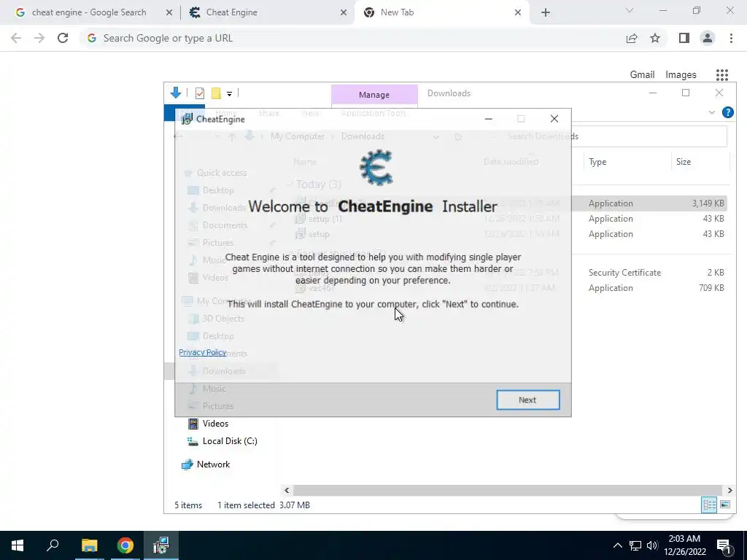Open volume control tray icon
747x560 pixels.
(x=652, y=545)
